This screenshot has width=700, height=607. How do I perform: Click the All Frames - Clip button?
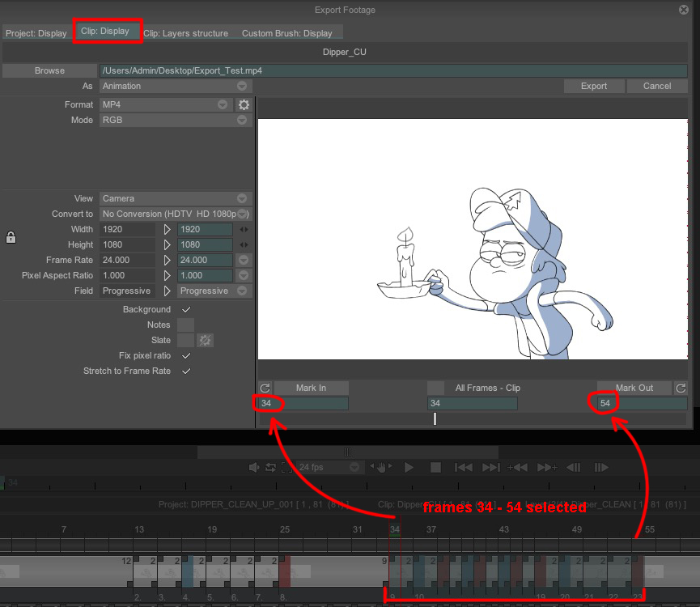[x=488, y=388]
